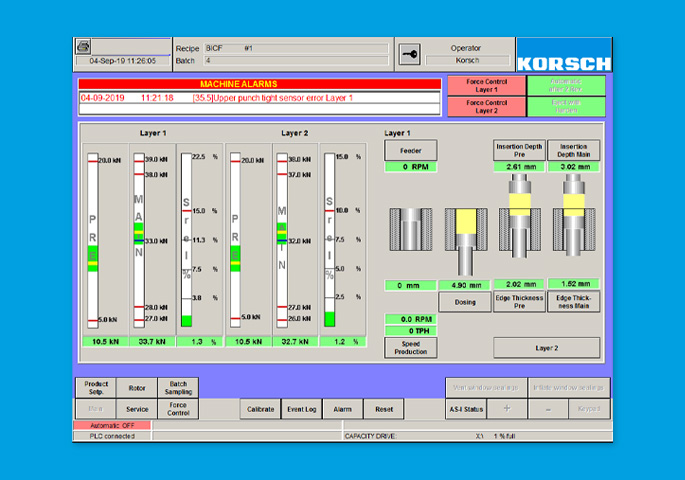Switch to the Layer 2 view
The image size is (685, 480).
[x=547, y=348]
